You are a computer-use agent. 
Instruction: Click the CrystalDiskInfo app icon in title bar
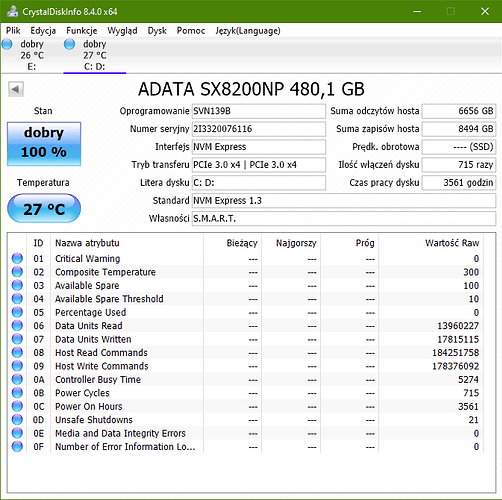[12, 12]
